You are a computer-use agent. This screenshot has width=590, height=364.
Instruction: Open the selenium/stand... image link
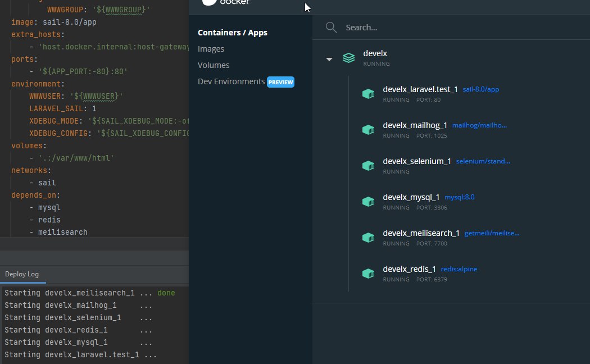click(483, 161)
